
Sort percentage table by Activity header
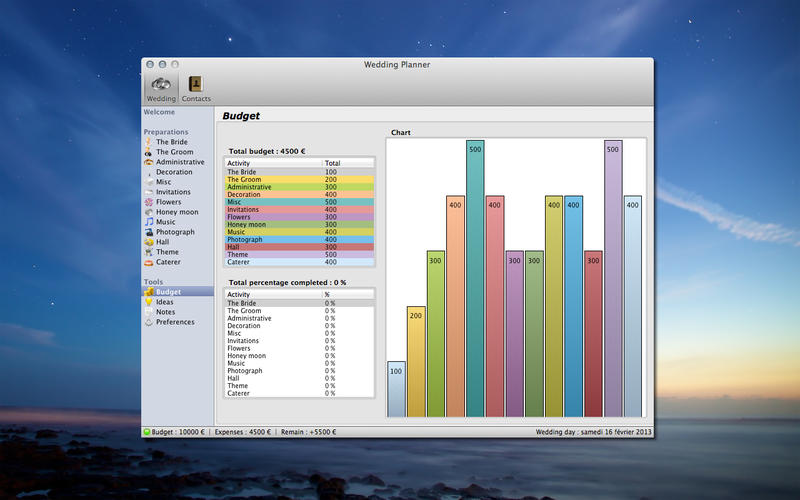273,294
